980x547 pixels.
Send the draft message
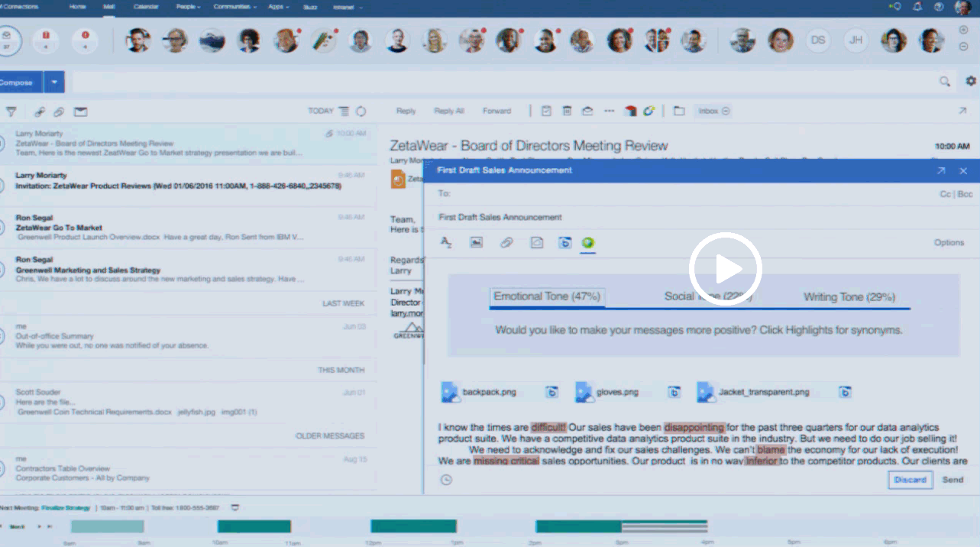(x=953, y=480)
